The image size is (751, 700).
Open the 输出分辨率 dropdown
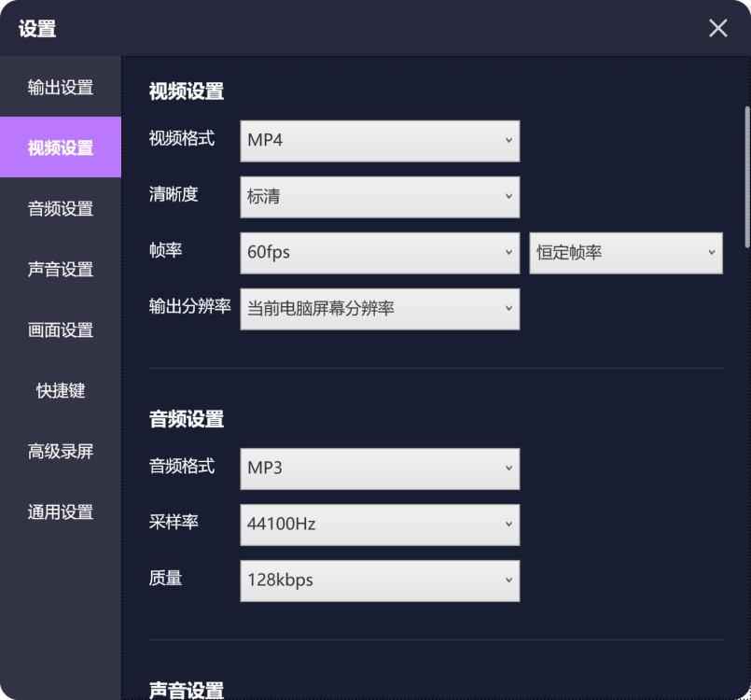pos(379,309)
